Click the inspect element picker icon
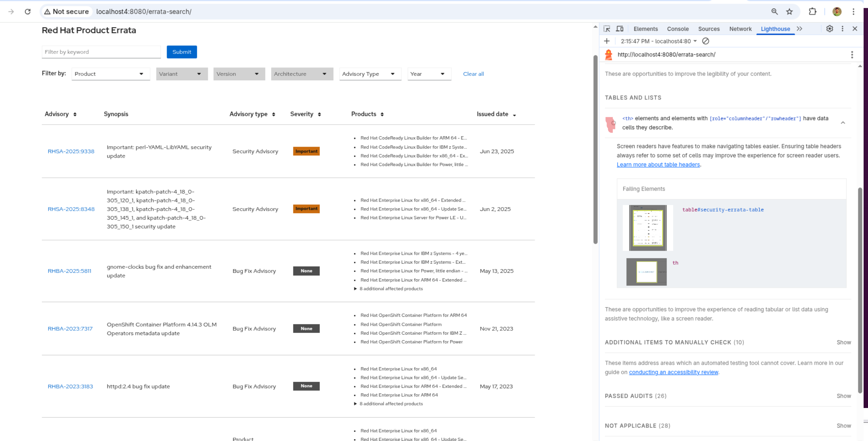The width and height of the screenshot is (868, 441). pos(607,29)
